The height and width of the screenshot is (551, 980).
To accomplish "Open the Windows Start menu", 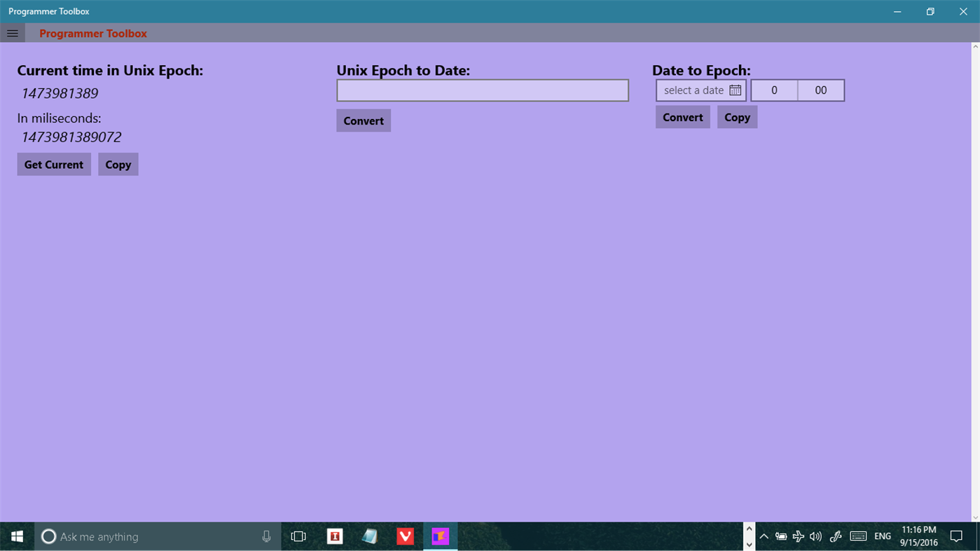I will (17, 536).
